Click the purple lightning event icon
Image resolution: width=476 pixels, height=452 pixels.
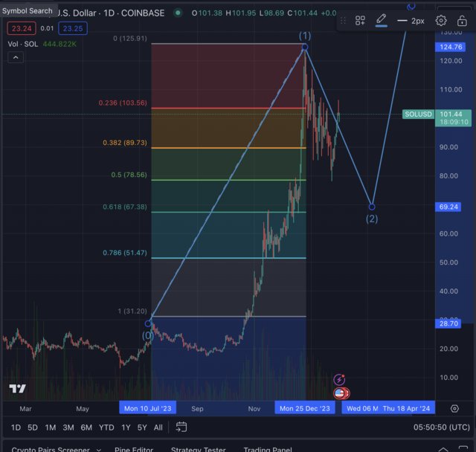point(339,379)
